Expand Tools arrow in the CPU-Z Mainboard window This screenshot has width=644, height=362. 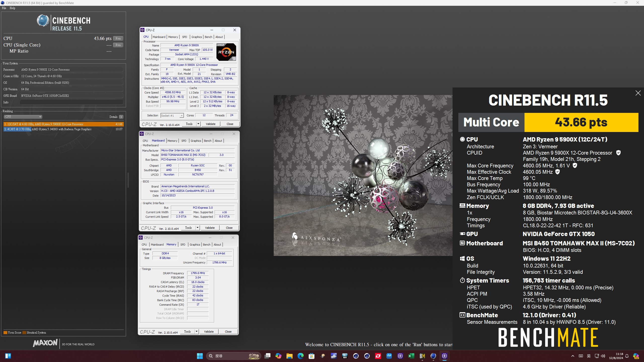pyautogui.click(x=197, y=228)
